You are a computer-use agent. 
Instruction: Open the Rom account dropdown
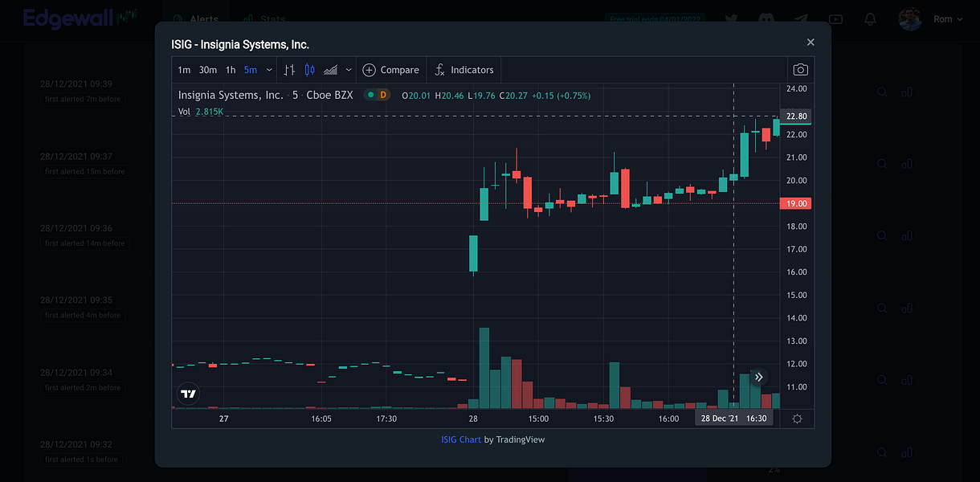click(949, 19)
